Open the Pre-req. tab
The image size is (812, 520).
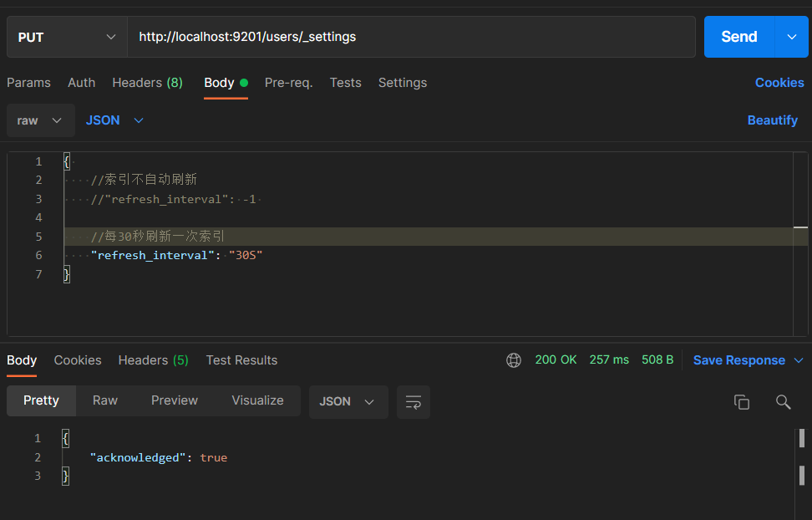(x=288, y=83)
